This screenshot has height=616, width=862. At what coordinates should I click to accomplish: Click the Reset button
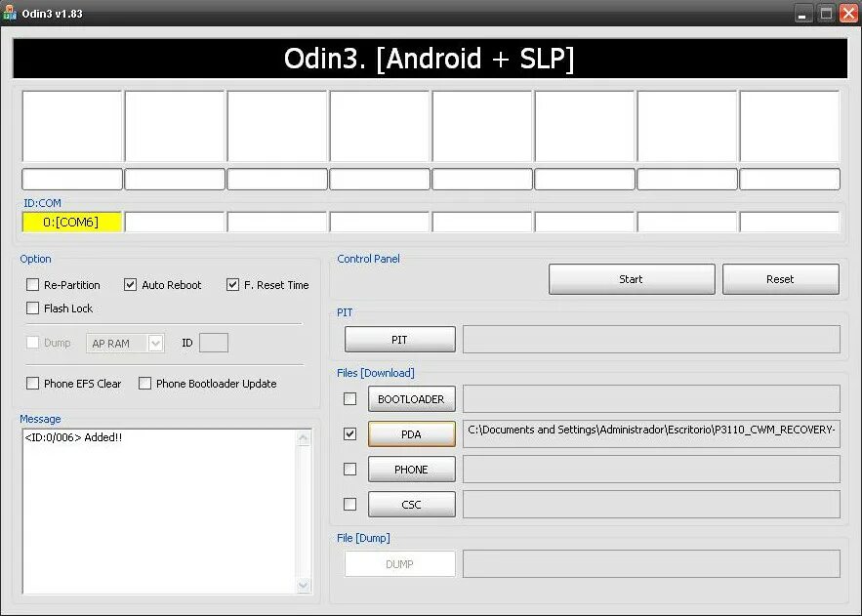pos(781,279)
